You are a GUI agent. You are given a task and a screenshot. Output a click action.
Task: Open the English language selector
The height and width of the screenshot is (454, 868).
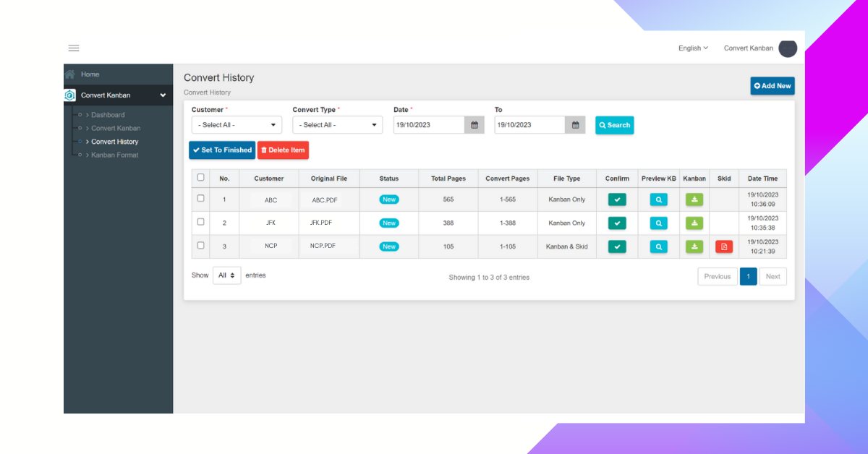[x=693, y=48]
